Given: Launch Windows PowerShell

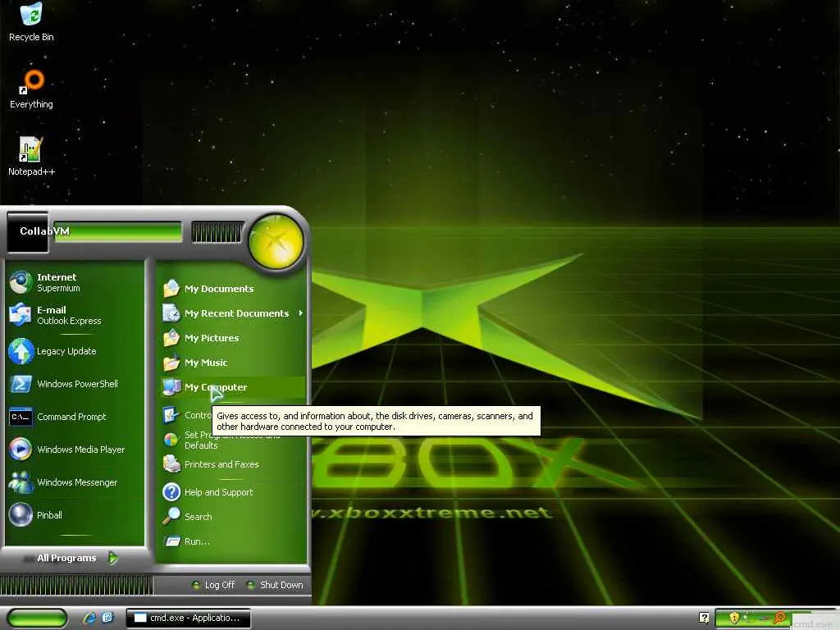Looking at the screenshot, I should coord(74,384).
